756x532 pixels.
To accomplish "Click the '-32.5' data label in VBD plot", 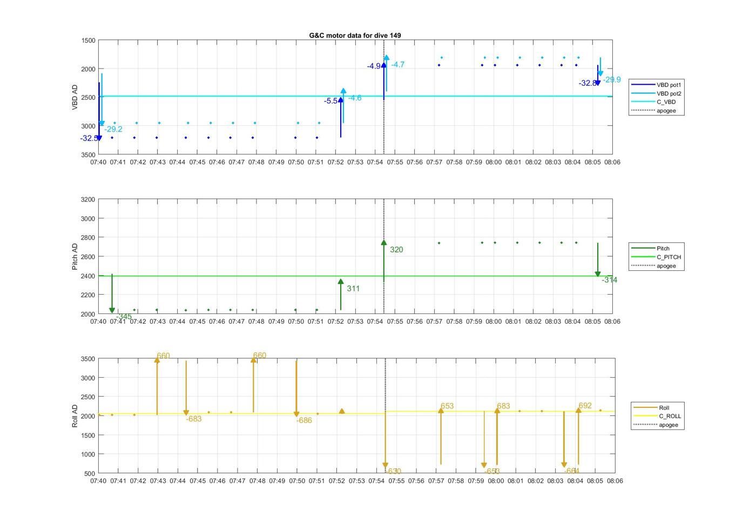I will pyautogui.click(x=89, y=139).
